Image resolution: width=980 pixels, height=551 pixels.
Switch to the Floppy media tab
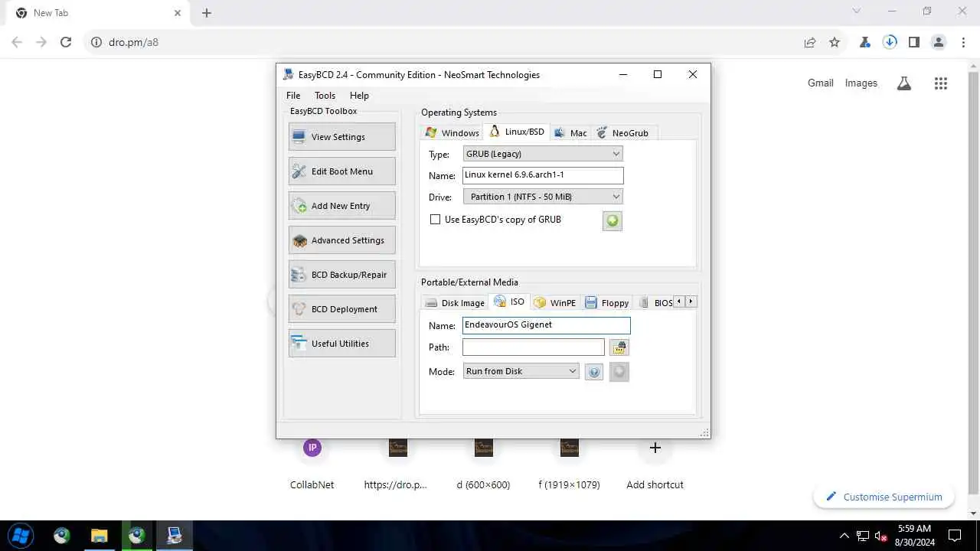(607, 303)
